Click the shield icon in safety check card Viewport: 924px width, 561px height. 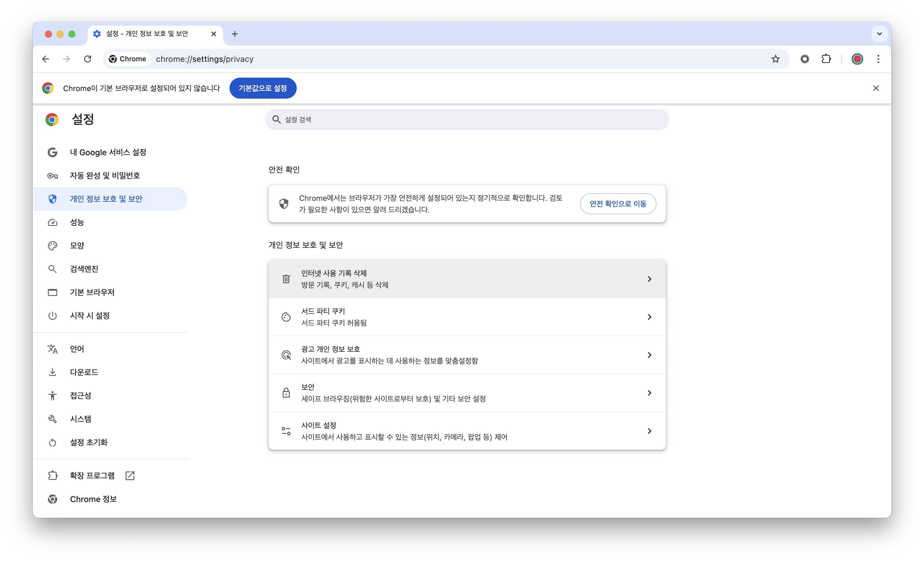(x=284, y=203)
